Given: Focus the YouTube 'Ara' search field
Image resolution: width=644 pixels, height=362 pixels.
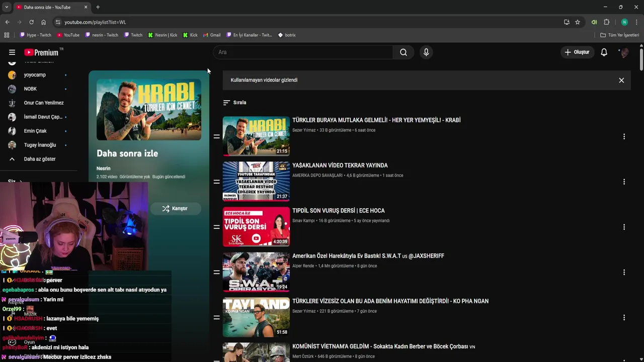Looking at the screenshot, I should [x=303, y=52].
